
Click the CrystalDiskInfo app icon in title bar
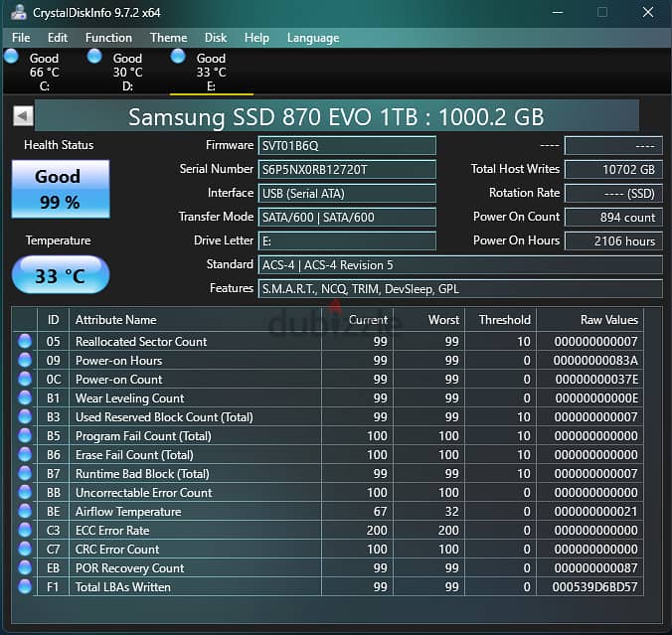pyautogui.click(x=19, y=13)
